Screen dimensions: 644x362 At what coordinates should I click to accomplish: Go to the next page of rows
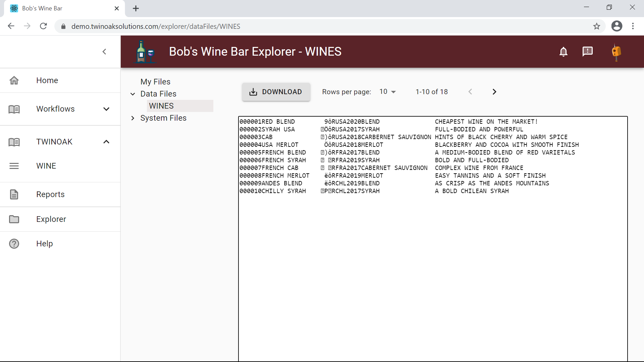(x=494, y=92)
